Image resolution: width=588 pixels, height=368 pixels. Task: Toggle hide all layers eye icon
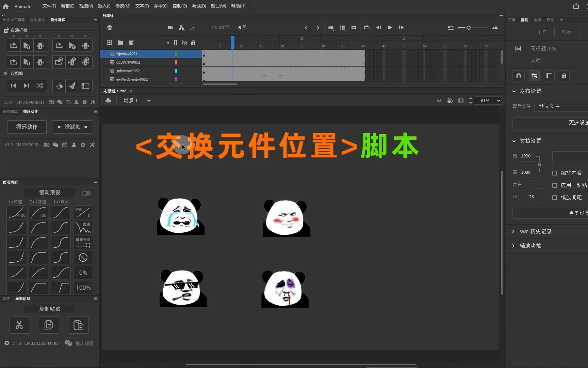click(184, 43)
